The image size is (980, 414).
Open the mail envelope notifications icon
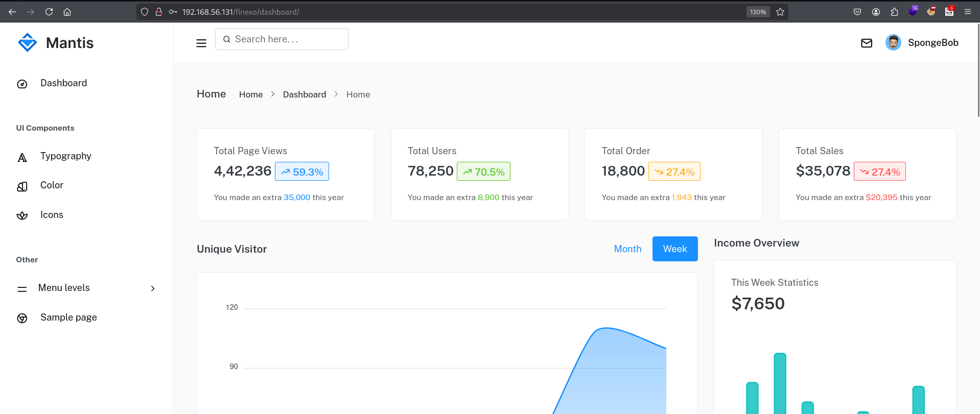click(867, 43)
